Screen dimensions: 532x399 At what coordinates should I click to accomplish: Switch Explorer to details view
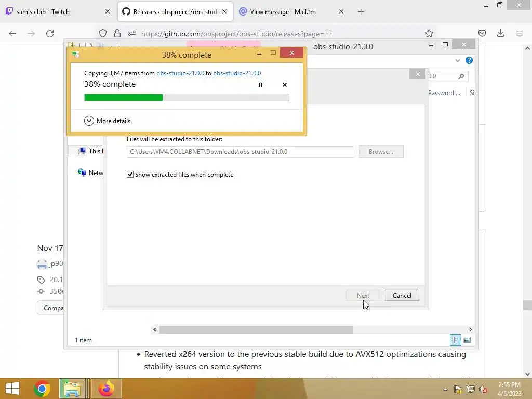[x=455, y=340]
